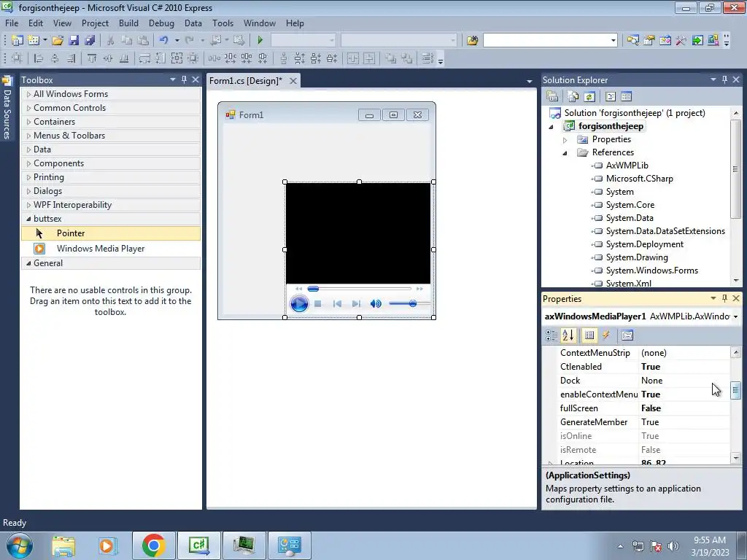Click the Save All icon

[90, 41]
